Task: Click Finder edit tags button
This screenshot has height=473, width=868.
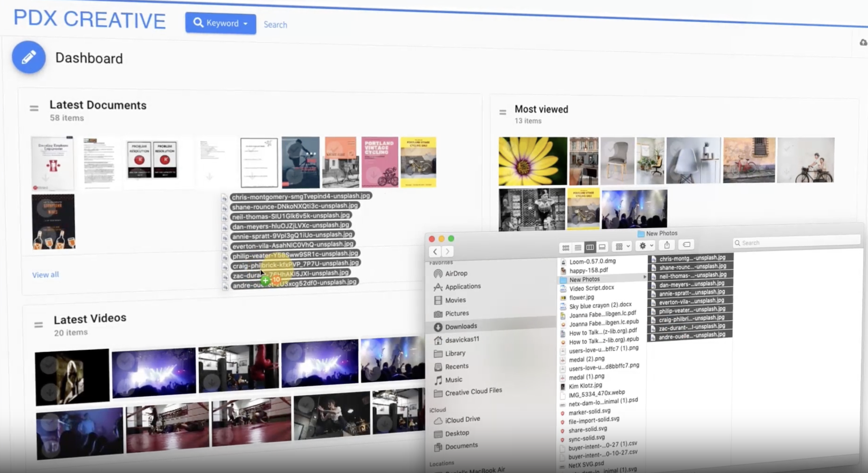Action: [686, 245]
